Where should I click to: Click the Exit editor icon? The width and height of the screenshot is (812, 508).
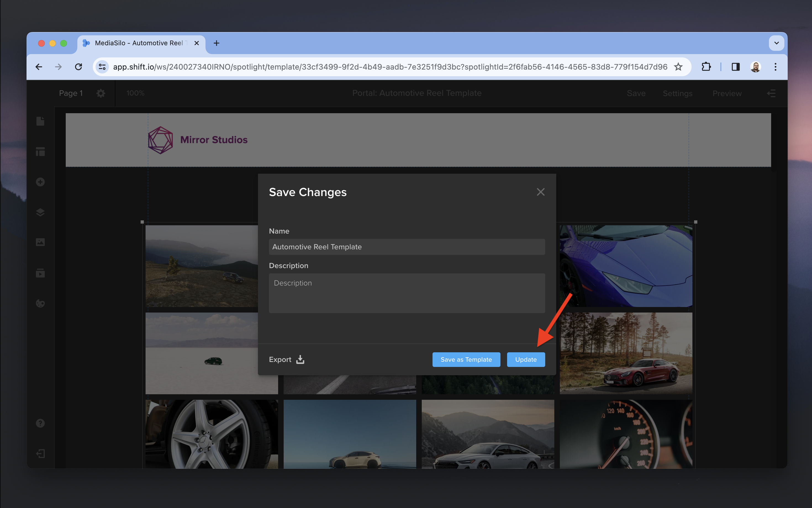[x=40, y=454]
